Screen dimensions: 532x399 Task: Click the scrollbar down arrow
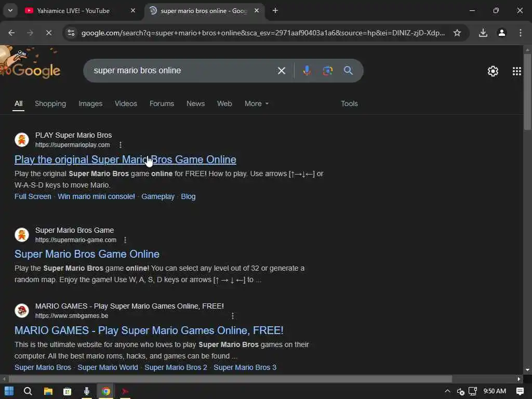(x=527, y=370)
